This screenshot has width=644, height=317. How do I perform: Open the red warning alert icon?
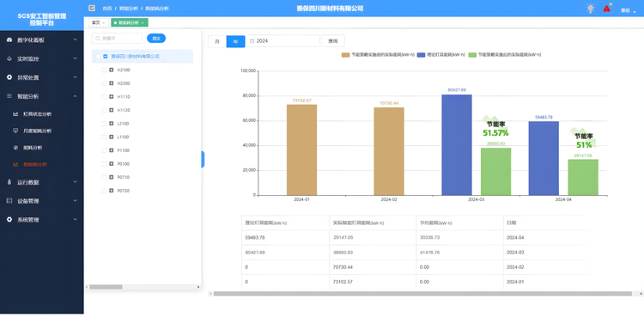coord(606,9)
